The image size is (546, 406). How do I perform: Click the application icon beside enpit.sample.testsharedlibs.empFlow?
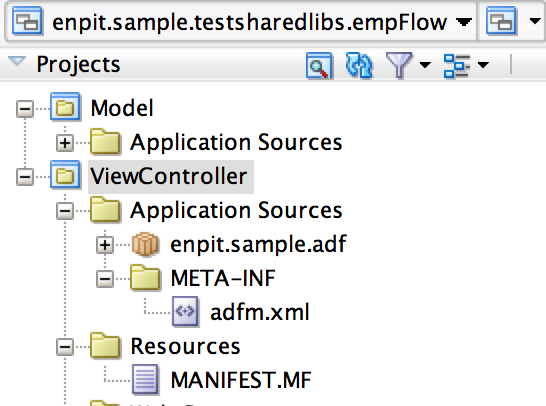click(x=27, y=21)
